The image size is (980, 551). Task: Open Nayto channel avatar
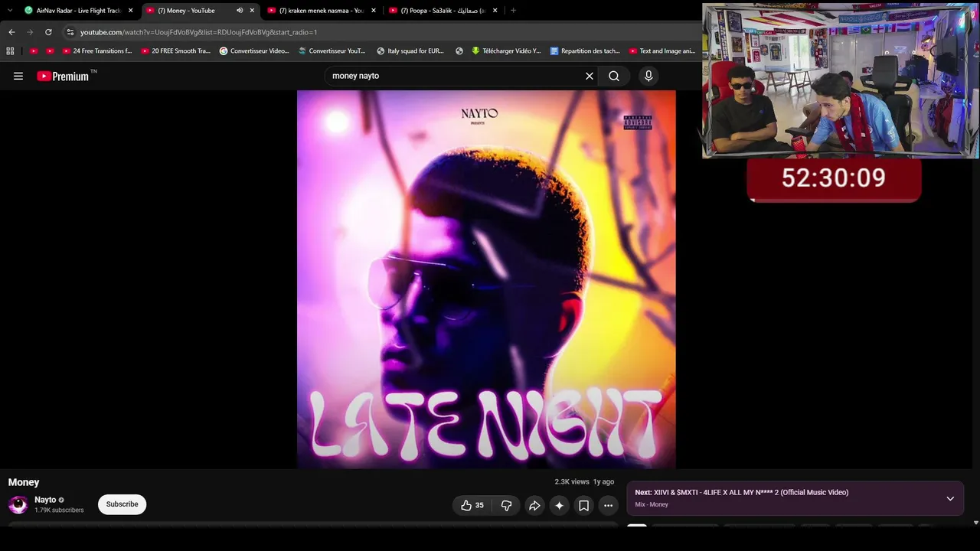point(18,504)
